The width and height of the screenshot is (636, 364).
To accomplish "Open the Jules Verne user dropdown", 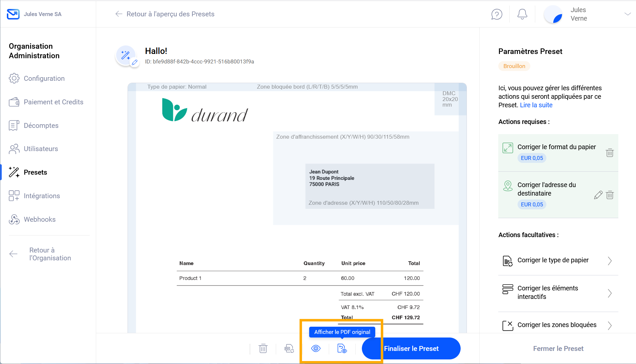I will 627,14.
